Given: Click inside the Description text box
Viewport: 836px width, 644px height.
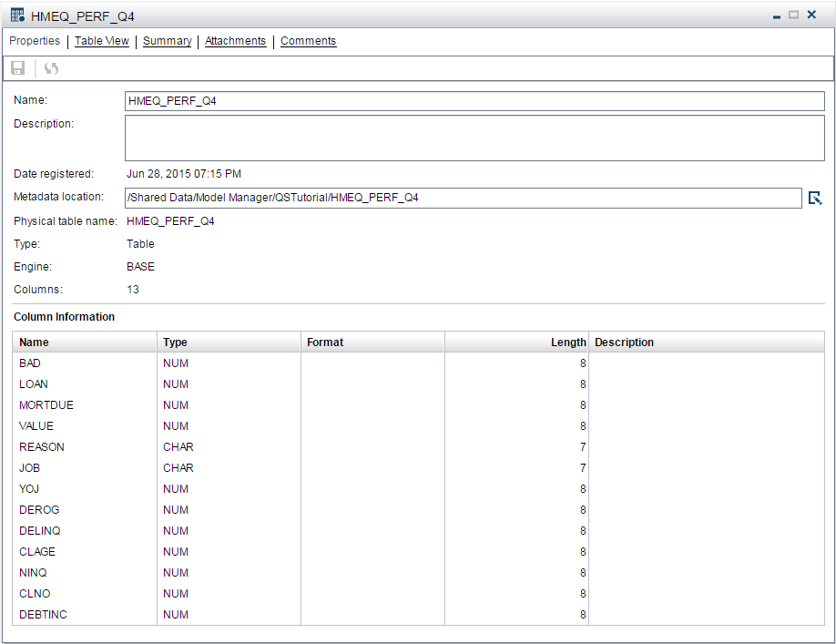Looking at the screenshot, I should click(x=474, y=137).
